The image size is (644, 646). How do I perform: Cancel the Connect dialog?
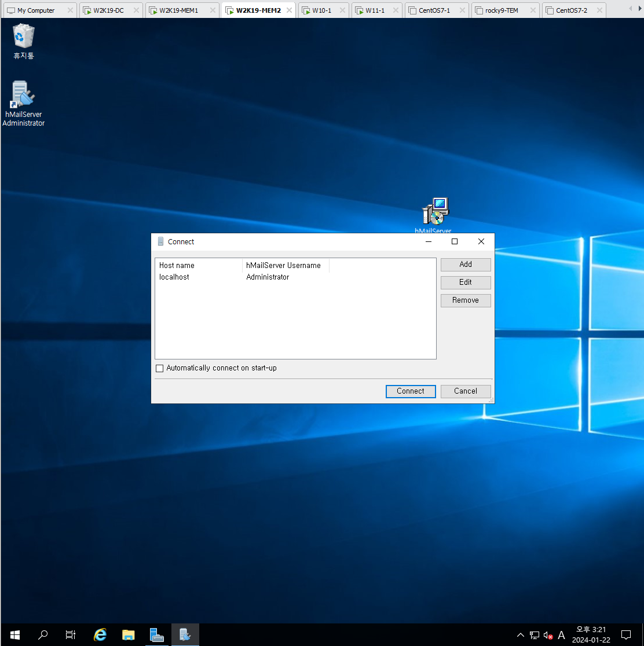click(x=466, y=391)
